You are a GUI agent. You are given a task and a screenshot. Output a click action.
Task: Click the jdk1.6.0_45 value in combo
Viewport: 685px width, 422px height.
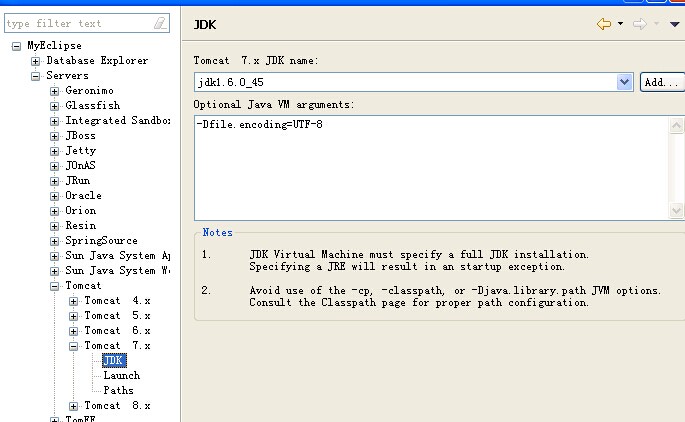[231, 82]
